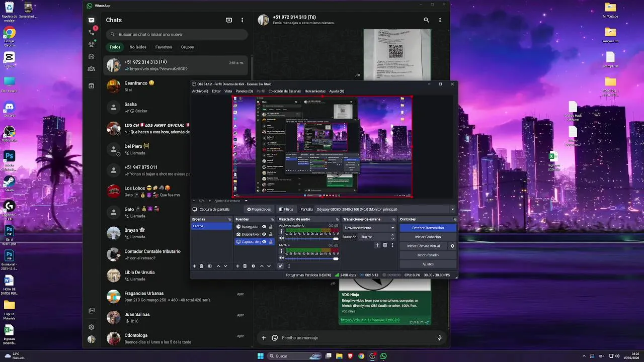Select the No leídos chat filter
The image size is (644, 362).
138,47
